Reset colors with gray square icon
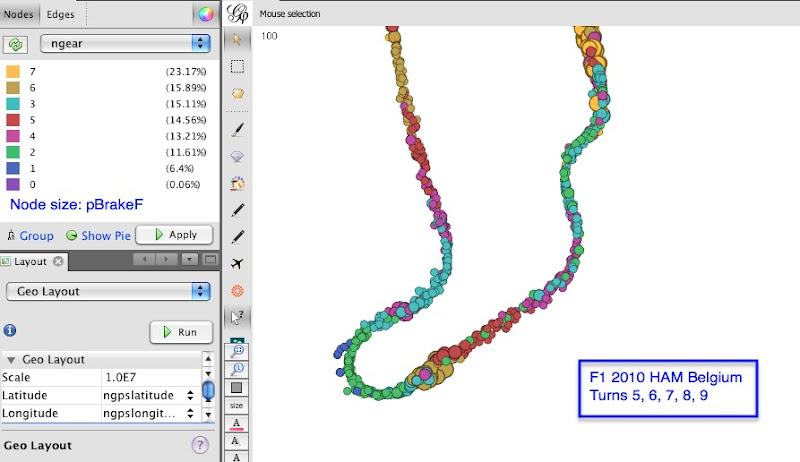 click(x=236, y=388)
